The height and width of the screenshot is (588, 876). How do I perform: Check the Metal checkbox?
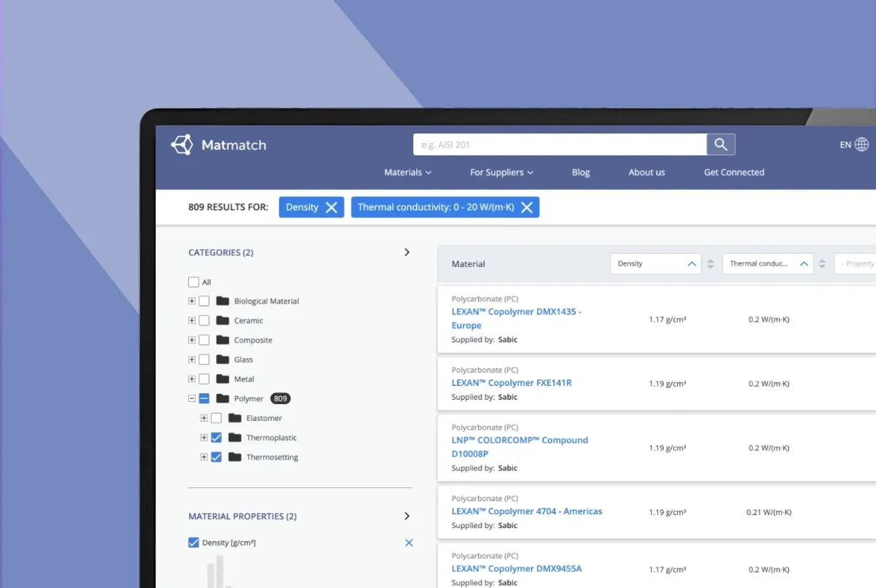coord(204,379)
